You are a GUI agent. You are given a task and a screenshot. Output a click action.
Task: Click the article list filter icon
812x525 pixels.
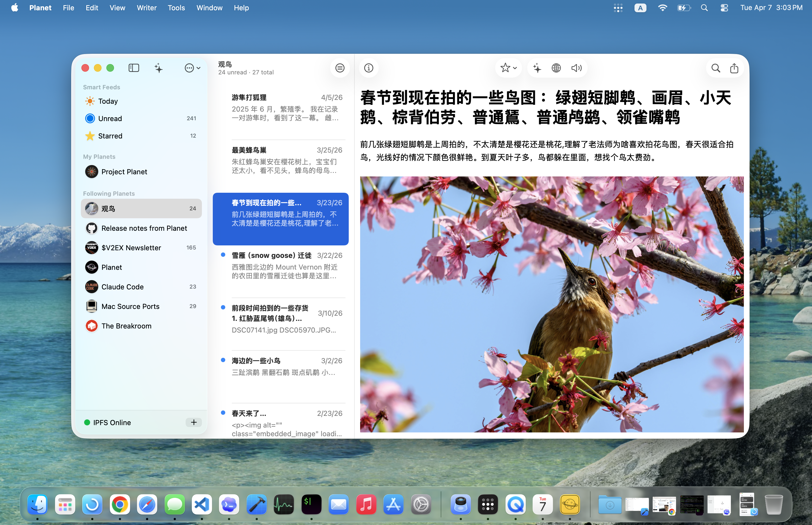(x=340, y=68)
